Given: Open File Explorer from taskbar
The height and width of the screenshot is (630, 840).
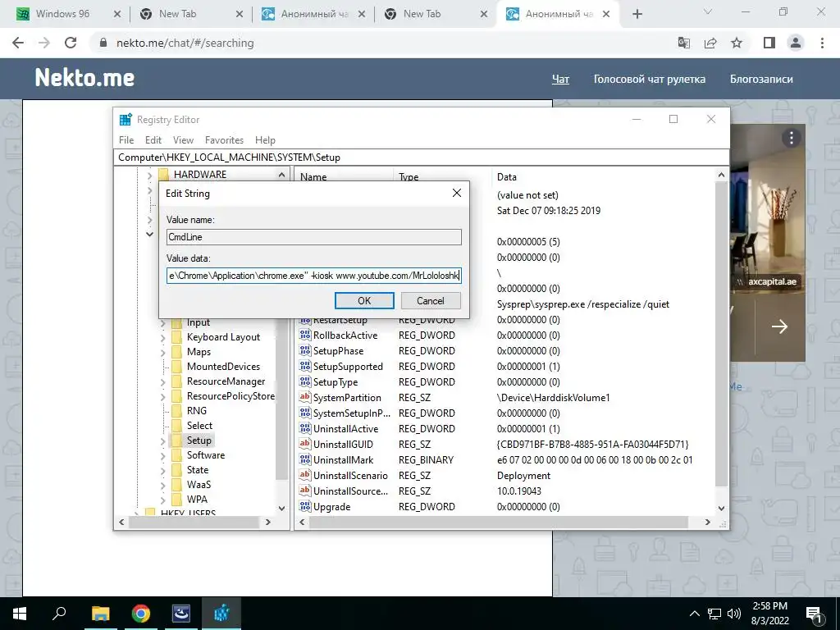Looking at the screenshot, I should click(100, 614).
